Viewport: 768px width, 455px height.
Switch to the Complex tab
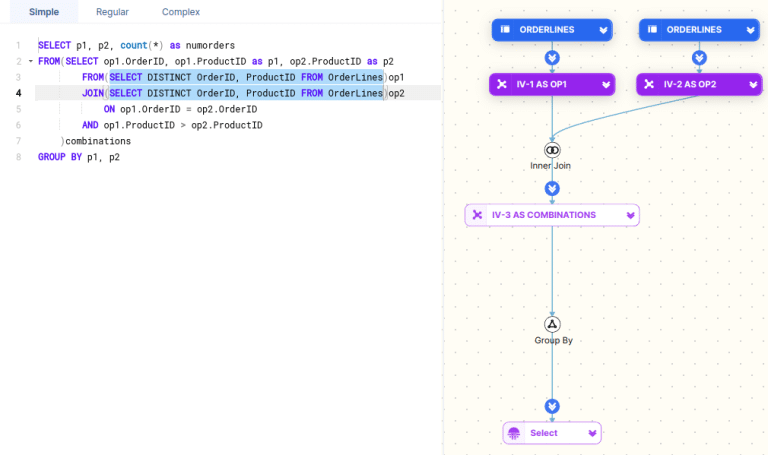181,12
